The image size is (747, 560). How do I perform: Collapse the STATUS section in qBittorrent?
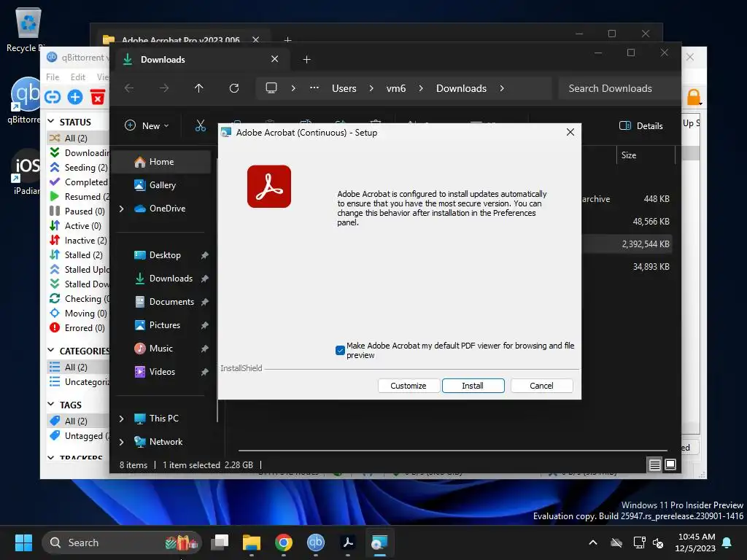51,122
